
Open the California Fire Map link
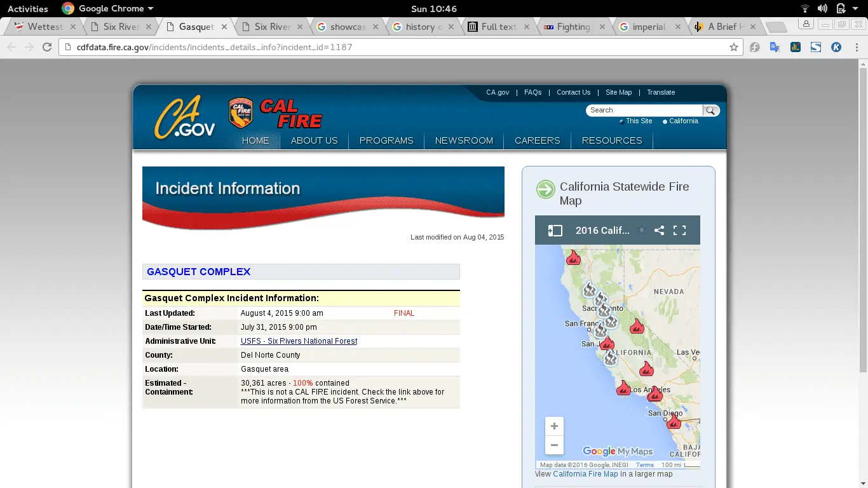click(585, 474)
